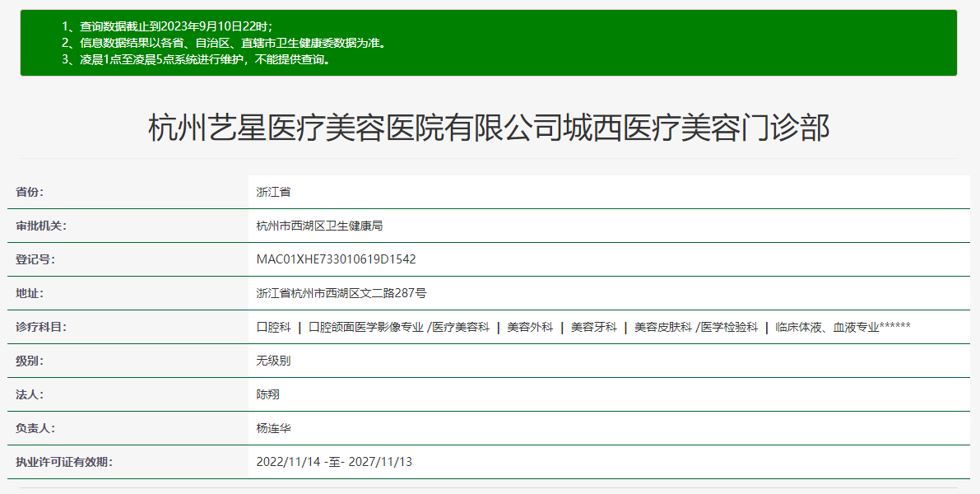
Task: Click the notice about 卫生健康委数据为准
Action: point(225,43)
